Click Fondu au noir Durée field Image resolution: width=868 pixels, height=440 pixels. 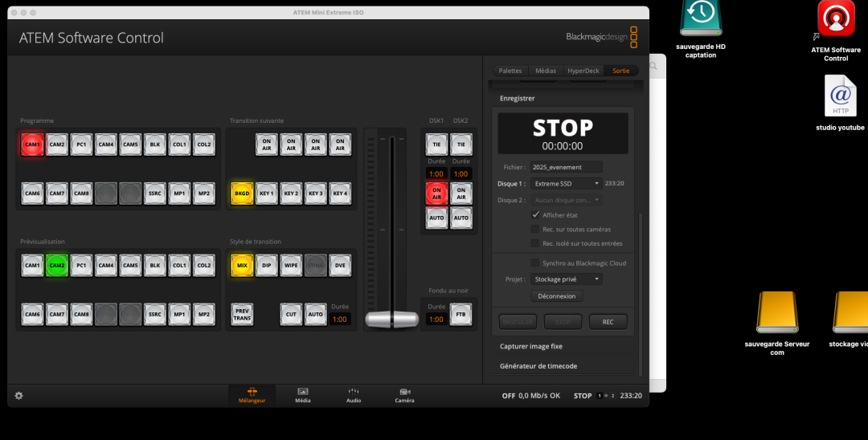click(436, 319)
